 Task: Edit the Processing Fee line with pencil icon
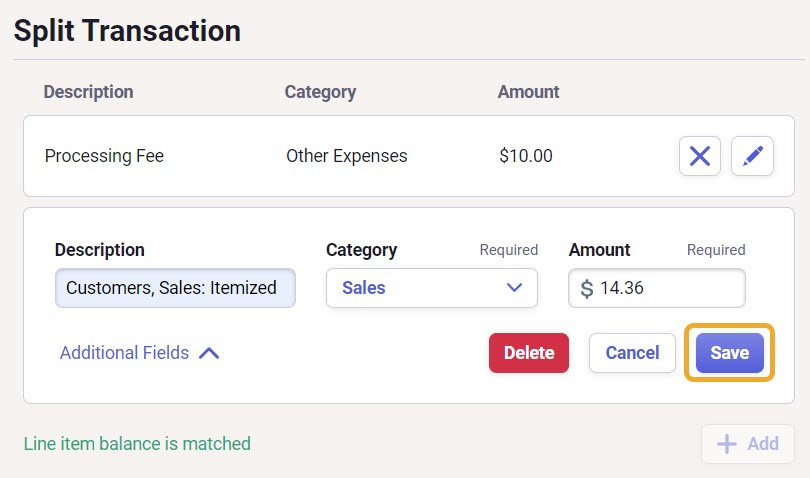[752, 156]
